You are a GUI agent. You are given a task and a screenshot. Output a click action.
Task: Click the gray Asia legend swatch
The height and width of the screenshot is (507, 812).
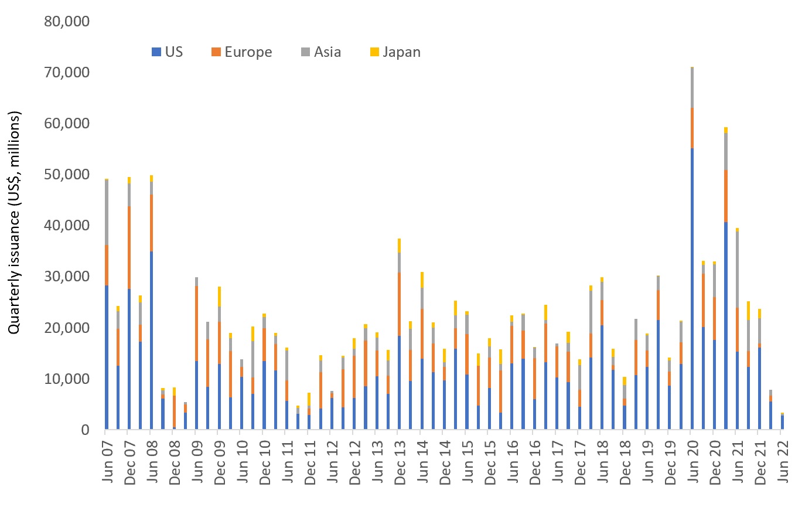click(305, 52)
